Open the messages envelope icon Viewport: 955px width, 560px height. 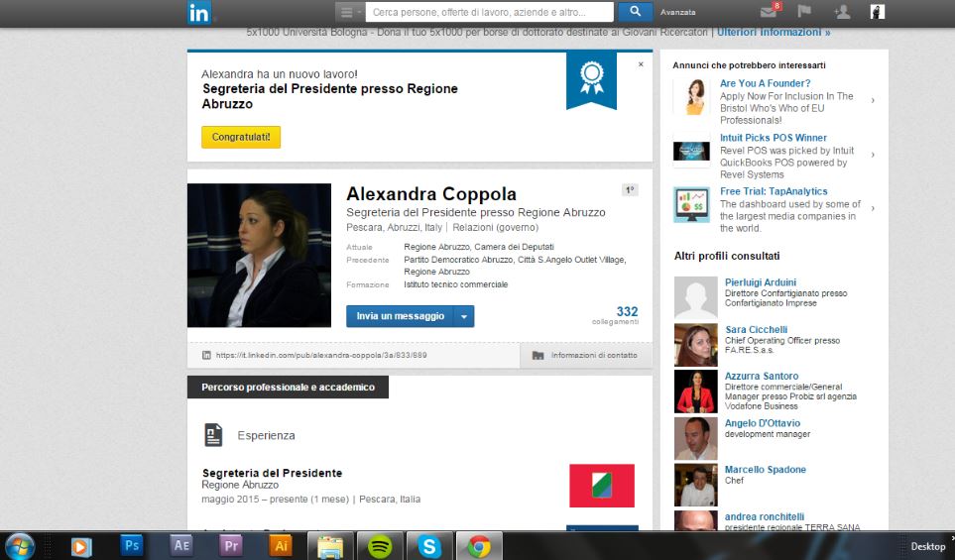[769, 12]
